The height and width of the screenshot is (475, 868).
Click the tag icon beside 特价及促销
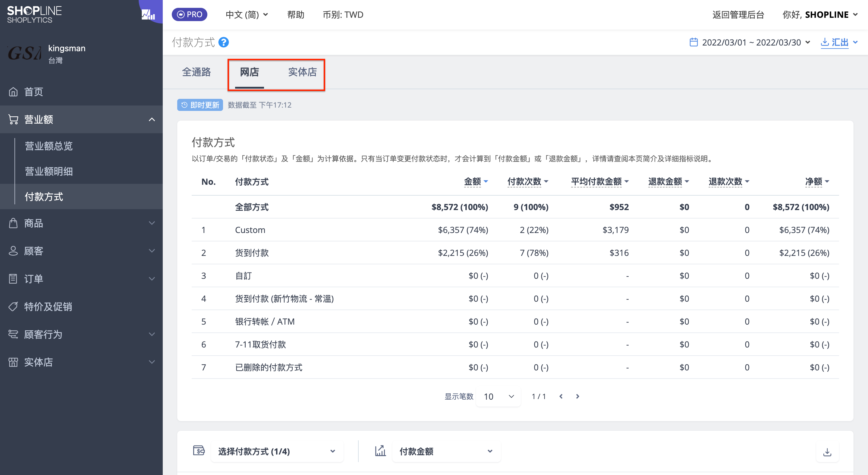point(13,306)
